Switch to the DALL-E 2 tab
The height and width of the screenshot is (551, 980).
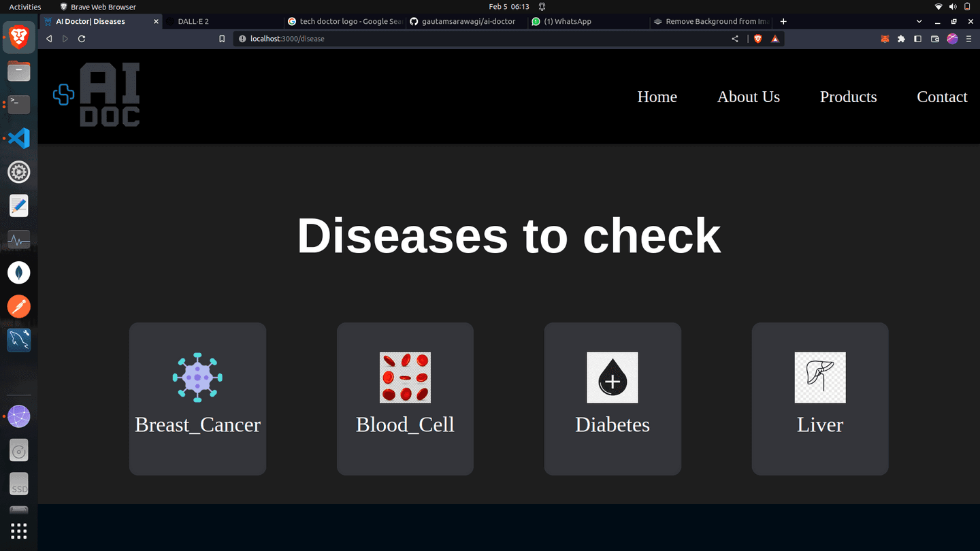click(x=225, y=21)
